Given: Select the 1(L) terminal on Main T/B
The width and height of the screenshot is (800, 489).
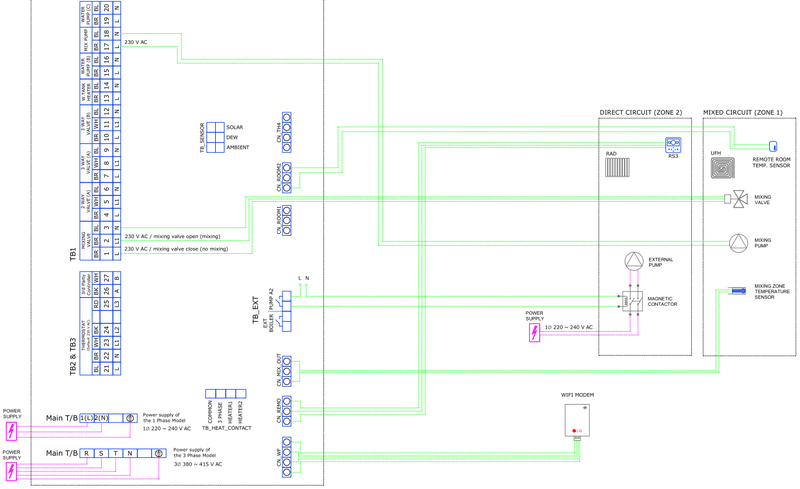Looking at the screenshot, I should click(87, 418).
